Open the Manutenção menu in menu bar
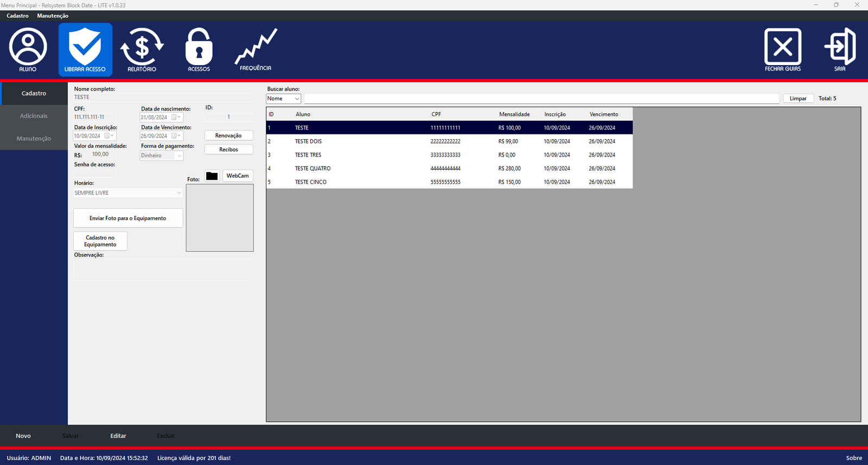The width and height of the screenshot is (868, 465). [53, 16]
